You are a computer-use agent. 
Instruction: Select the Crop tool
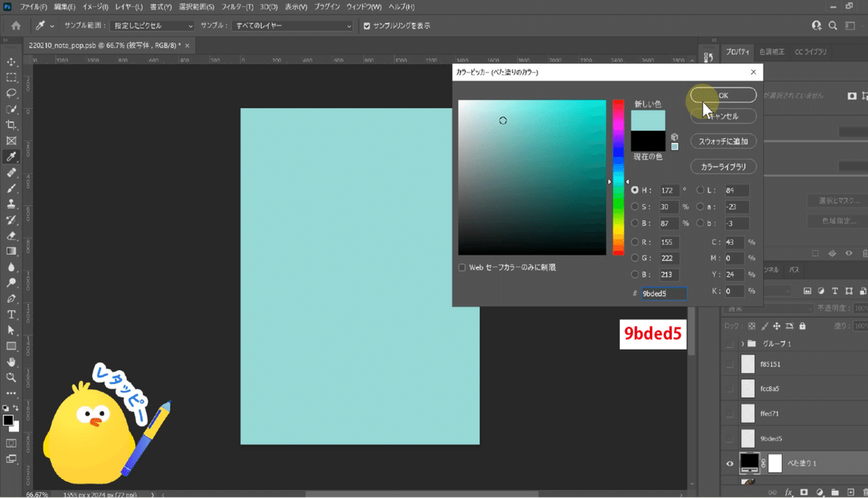click(x=12, y=125)
